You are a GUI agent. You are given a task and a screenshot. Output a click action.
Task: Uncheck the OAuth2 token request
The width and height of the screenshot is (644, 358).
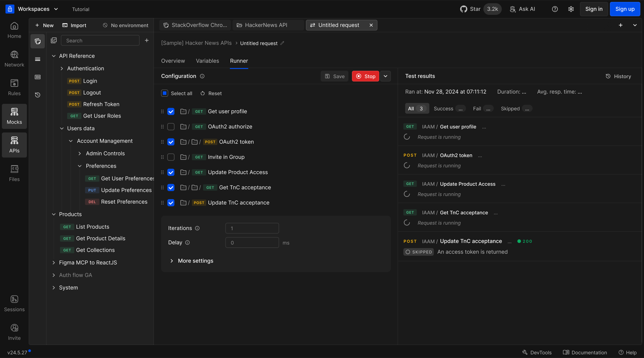pyautogui.click(x=171, y=142)
